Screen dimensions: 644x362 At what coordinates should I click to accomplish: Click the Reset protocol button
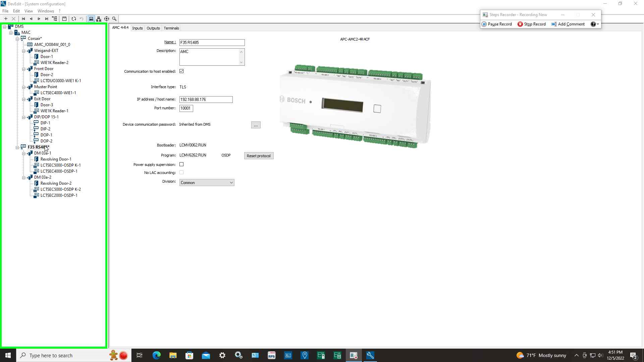259,156
